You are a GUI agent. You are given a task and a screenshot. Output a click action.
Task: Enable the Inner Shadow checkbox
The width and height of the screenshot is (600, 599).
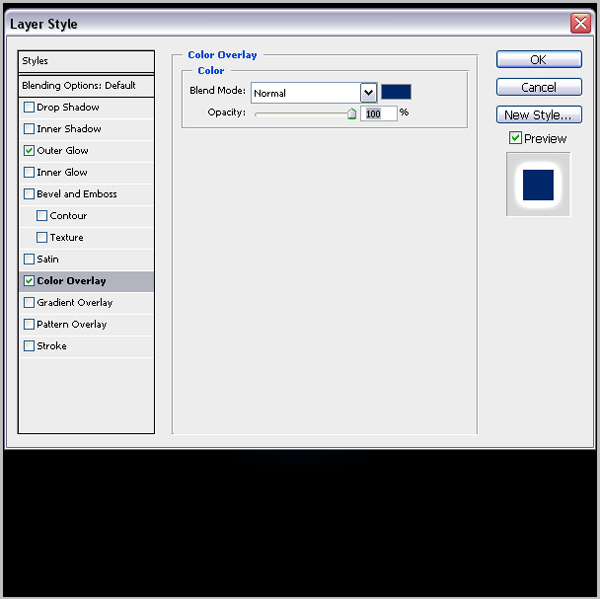(x=29, y=129)
